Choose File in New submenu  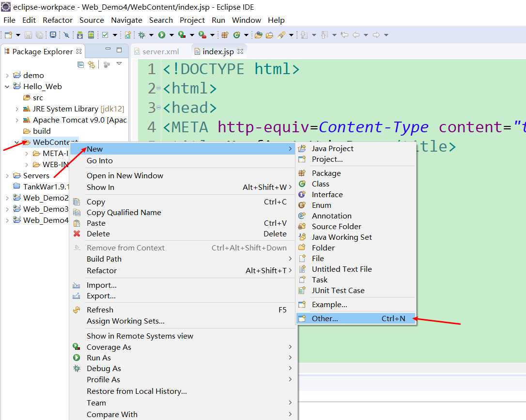coord(356,258)
